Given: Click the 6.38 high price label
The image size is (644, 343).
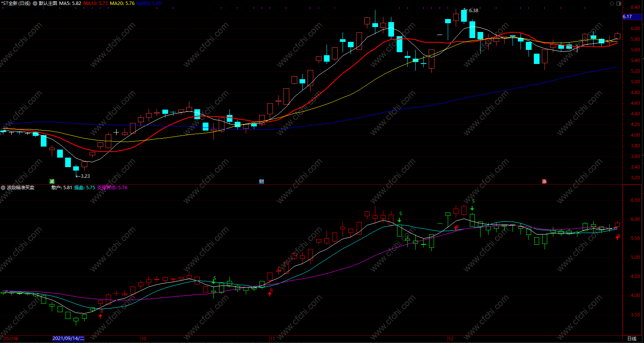Looking at the screenshot, I should [474, 11].
